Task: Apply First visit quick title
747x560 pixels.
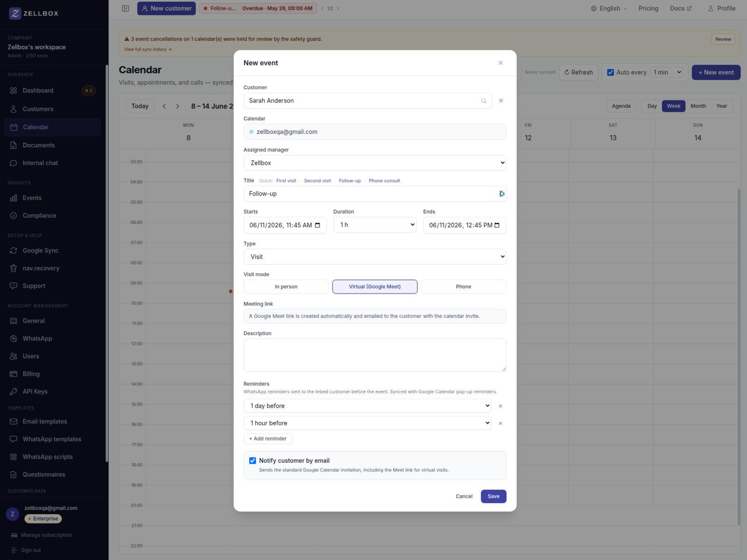Action: coord(286,181)
